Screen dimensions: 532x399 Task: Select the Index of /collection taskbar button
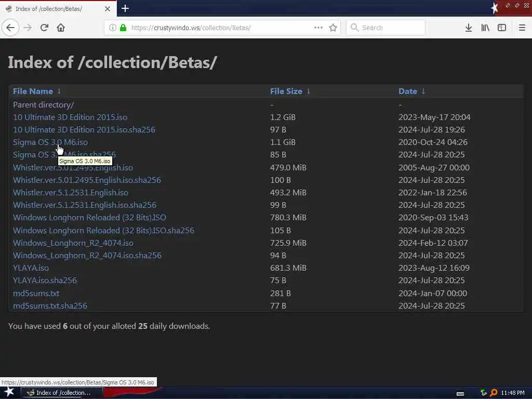point(61,393)
